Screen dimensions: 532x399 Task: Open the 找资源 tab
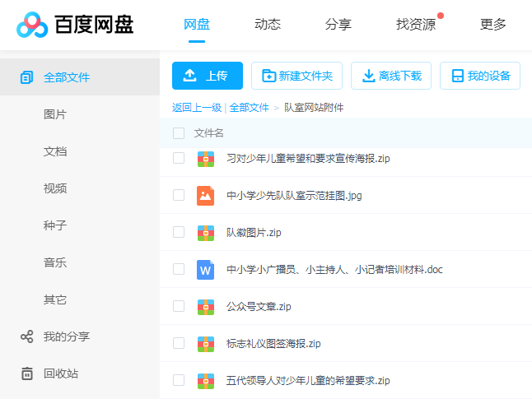point(416,24)
